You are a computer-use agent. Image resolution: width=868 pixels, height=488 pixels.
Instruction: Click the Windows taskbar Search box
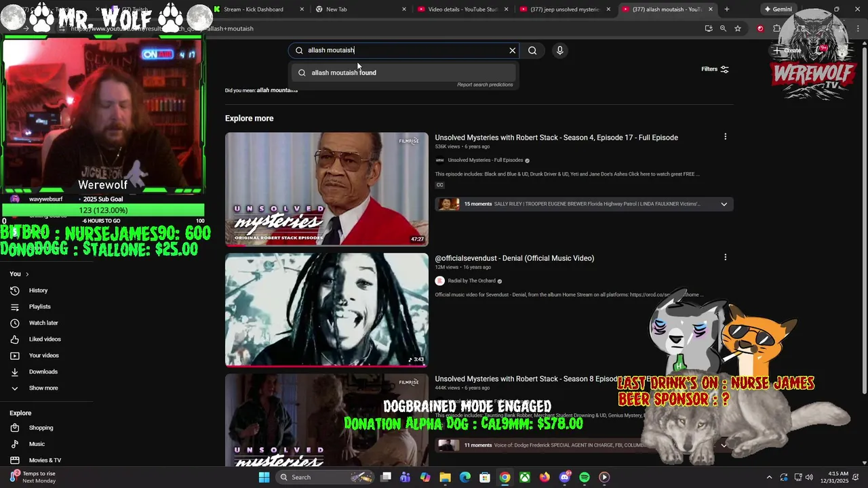tap(324, 477)
